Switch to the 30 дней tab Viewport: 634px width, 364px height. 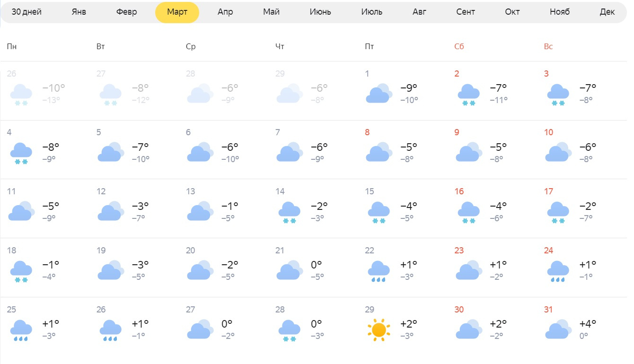(26, 12)
